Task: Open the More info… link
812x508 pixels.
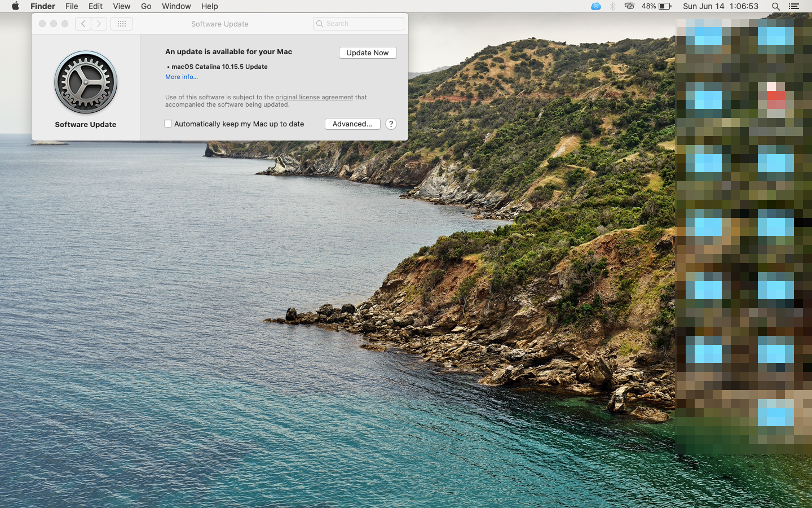Action: point(182,77)
